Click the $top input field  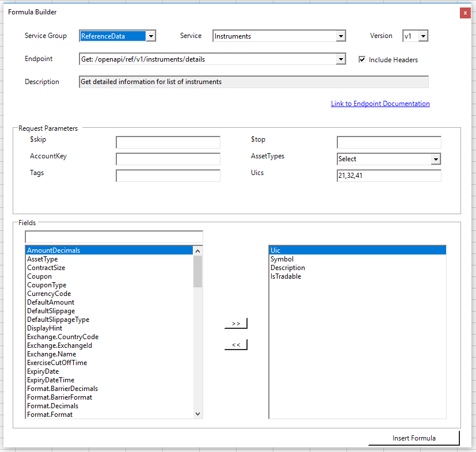pyautogui.click(x=389, y=142)
